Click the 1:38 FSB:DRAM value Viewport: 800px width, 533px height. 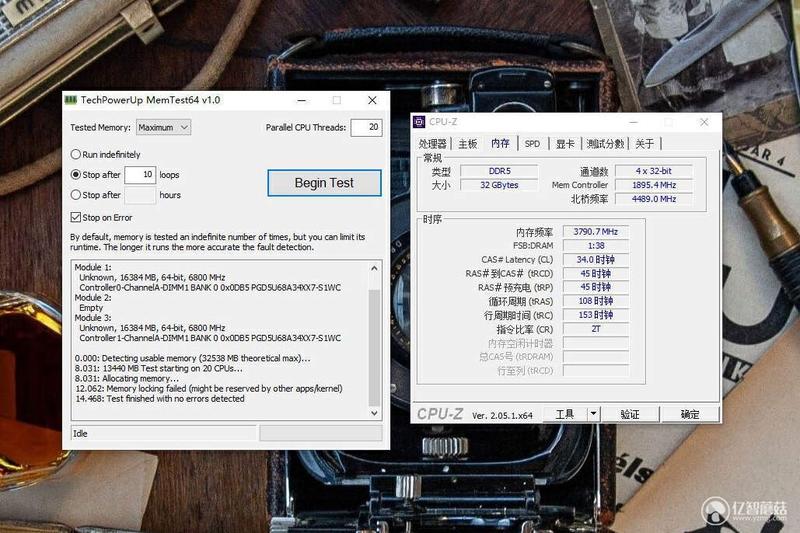click(595, 245)
